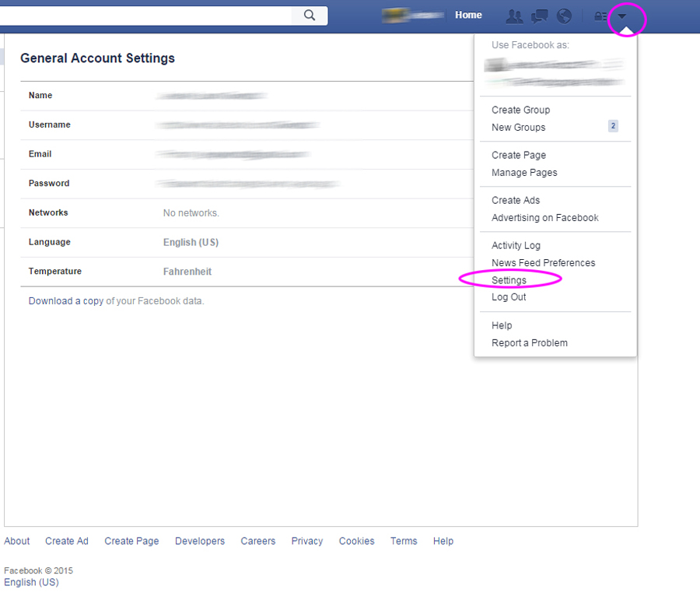Open the Help footer link
This screenshot has height=607, width=700.
click(443, 541)
